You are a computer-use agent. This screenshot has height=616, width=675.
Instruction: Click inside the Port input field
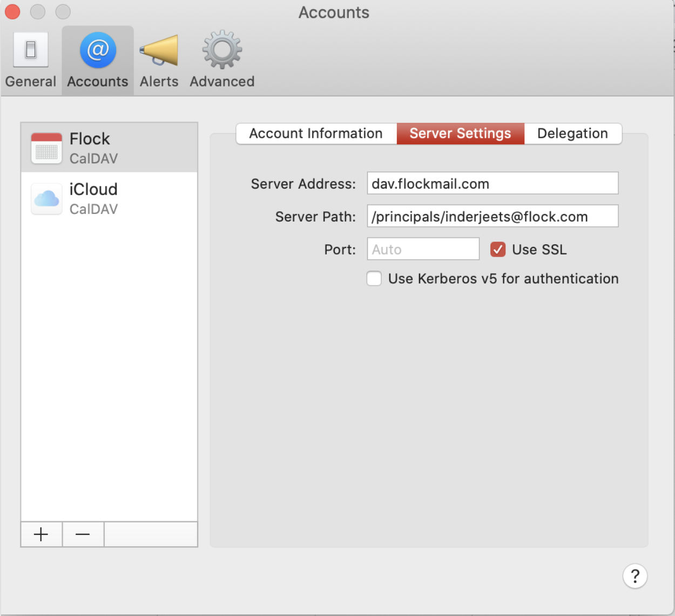coord(423,249)
